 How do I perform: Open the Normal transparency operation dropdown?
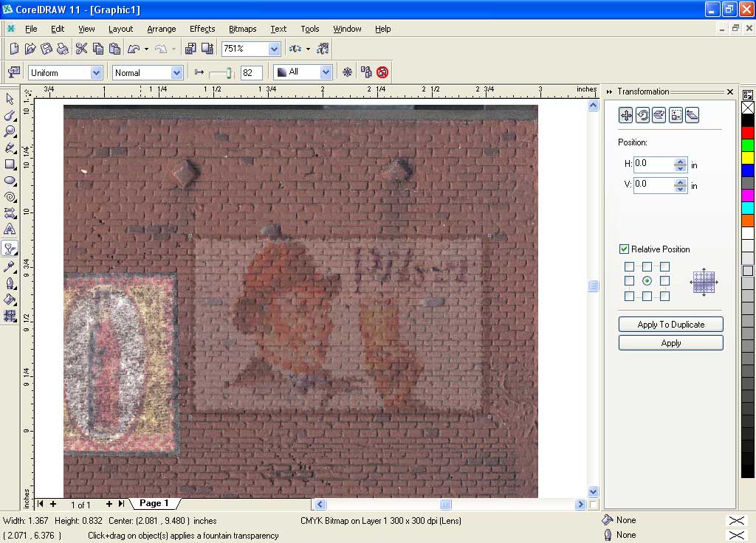[176, 72]
